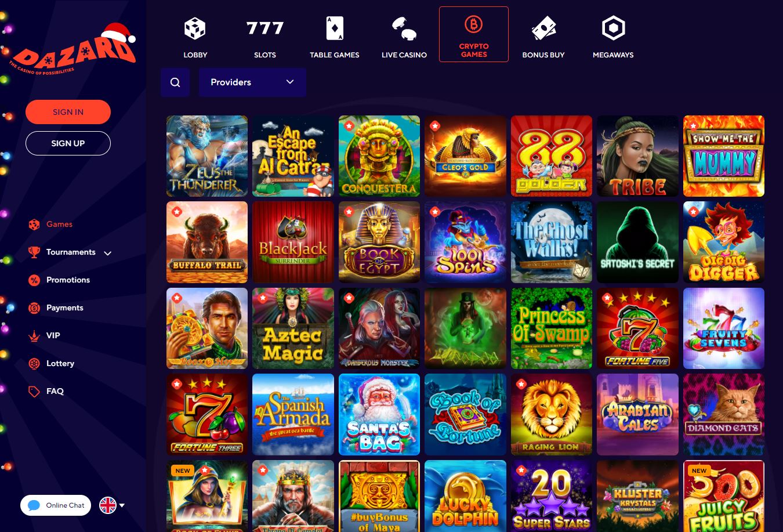Screen dimensions: 783x532
Task: Expand the Tournaments submenu chevron
Action: point(107,253)
